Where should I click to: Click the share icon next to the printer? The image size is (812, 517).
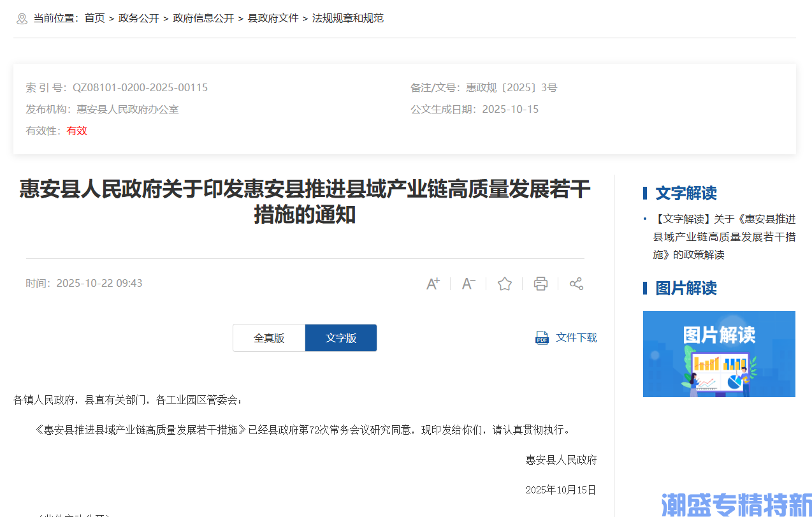(x=576, y=283)
